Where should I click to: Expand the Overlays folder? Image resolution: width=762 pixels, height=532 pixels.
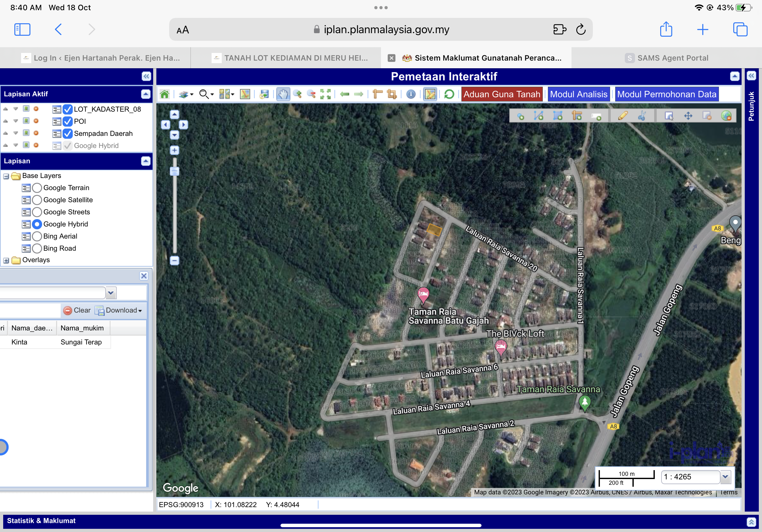[x=6, y=260]
